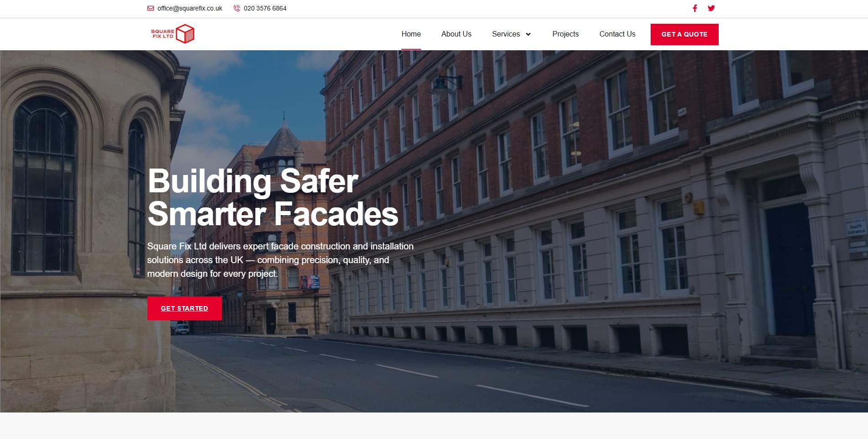This screenshot has width=868, height=439.
Task: Open the Contact Us page
Action: [617, 34]
